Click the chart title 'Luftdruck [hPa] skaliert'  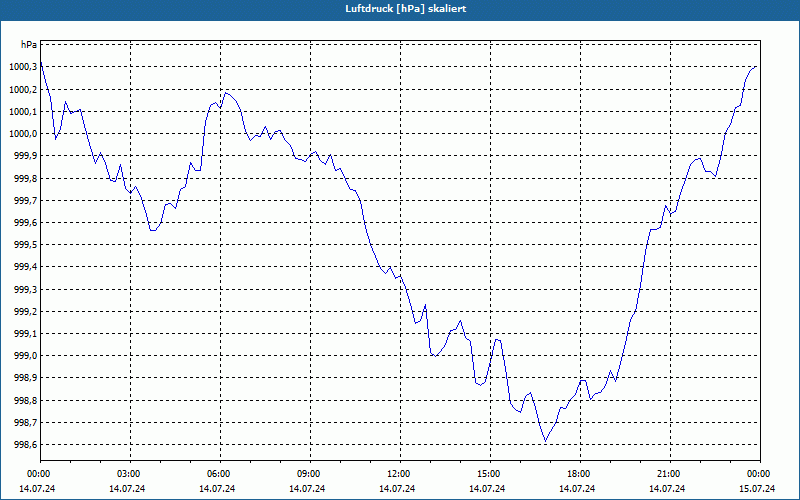coord(406,9)
